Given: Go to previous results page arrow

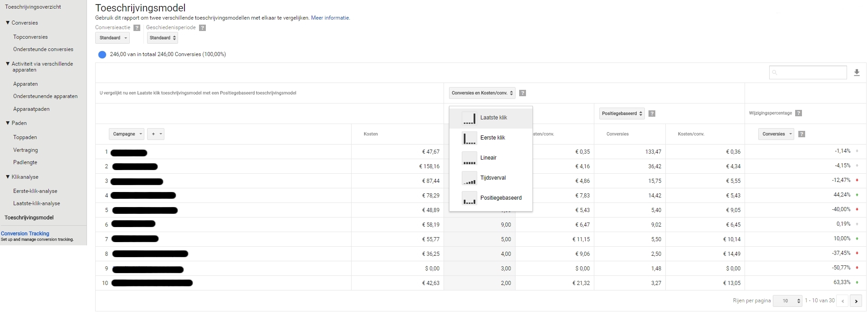Looking at the screenshot, I should tap(843, 301).
